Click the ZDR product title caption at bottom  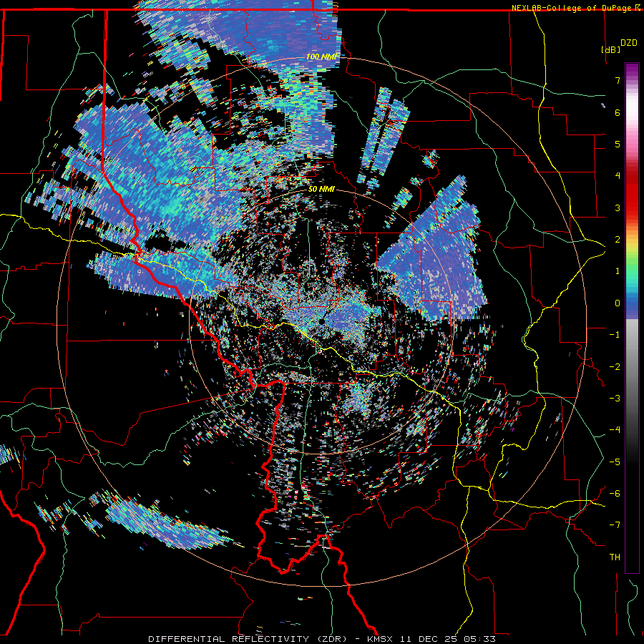321,639
